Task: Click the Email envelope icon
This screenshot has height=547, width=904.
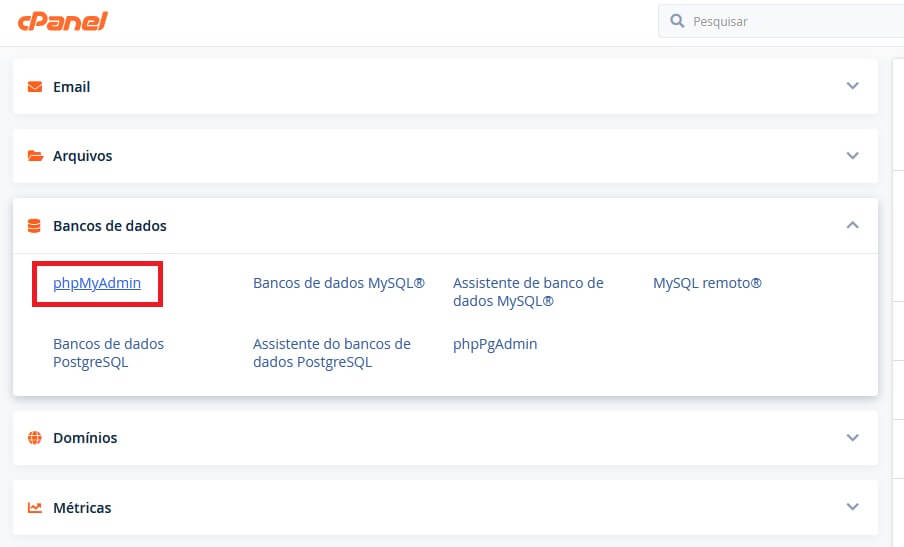Action: point(35,86)
